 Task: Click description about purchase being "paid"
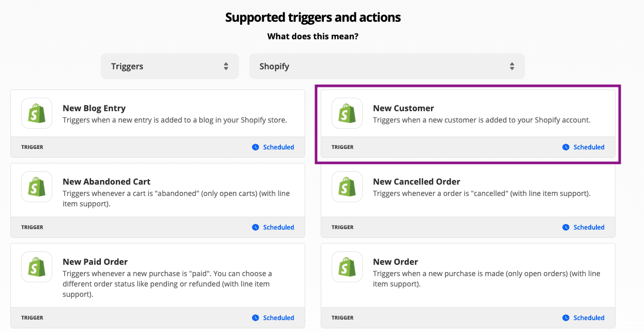[168, 284]
